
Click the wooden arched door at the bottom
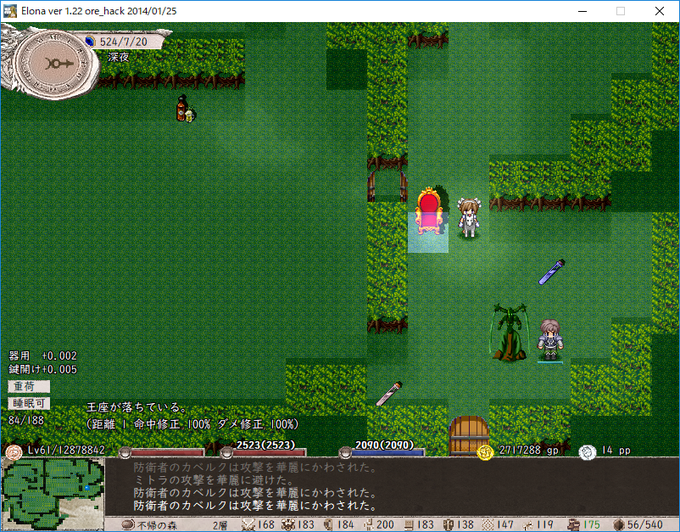coord(469,435)
